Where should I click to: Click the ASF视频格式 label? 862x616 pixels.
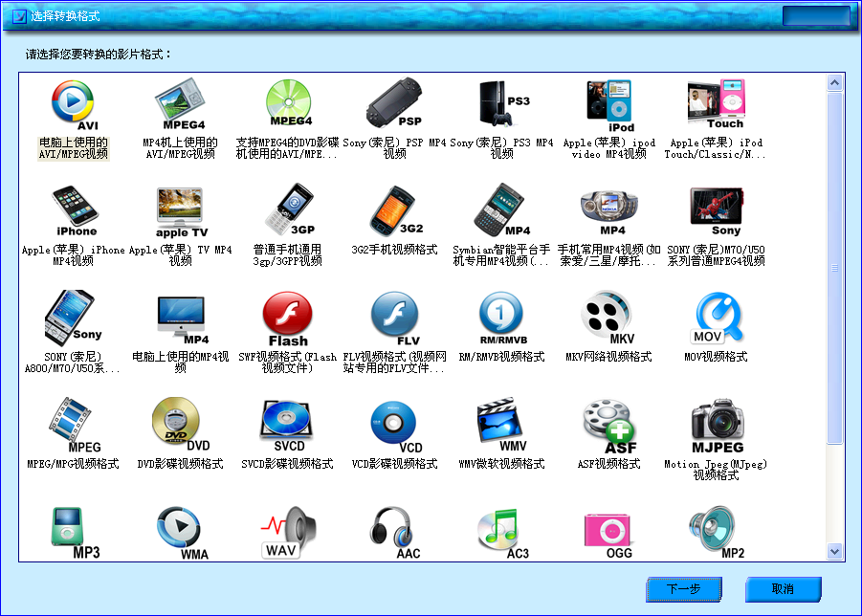coord(609,464)
